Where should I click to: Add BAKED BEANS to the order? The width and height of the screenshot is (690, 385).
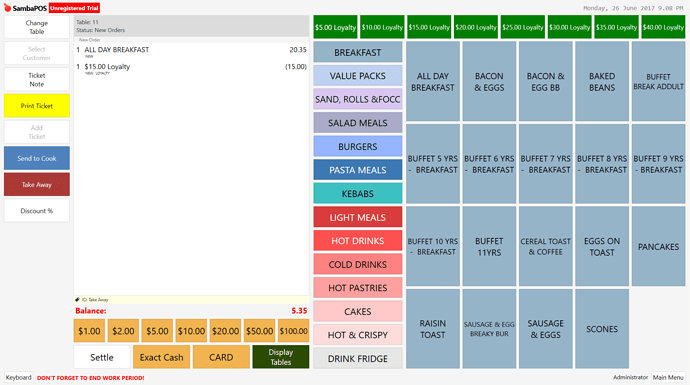point(602,81)
